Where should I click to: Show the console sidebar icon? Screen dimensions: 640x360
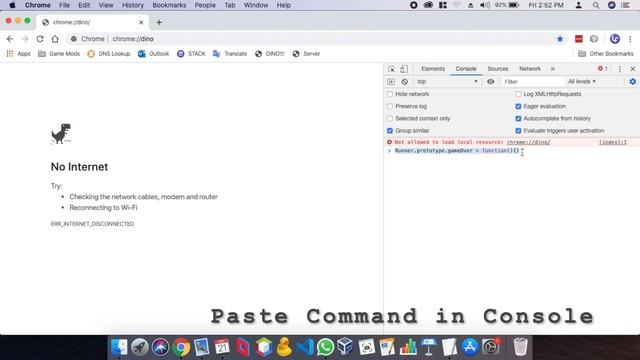click(391, 82)
